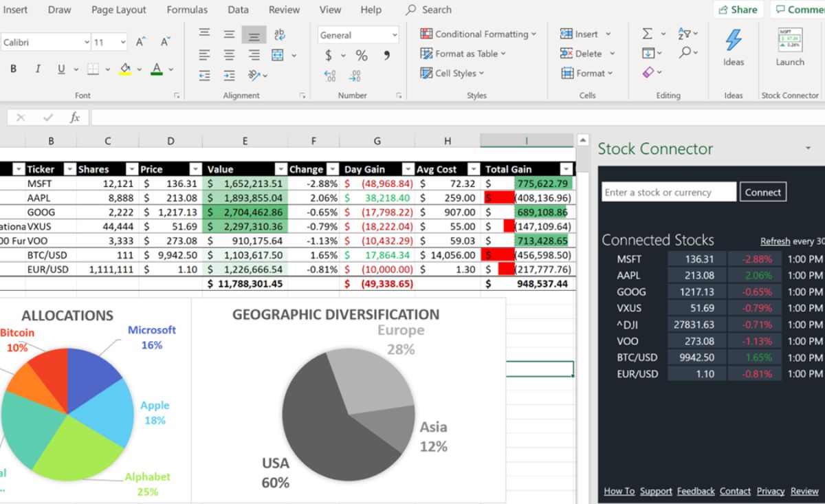Viewport: 825px width, 504px height.
Task: Open the Help tab
Action: click(x=371, y=10)
